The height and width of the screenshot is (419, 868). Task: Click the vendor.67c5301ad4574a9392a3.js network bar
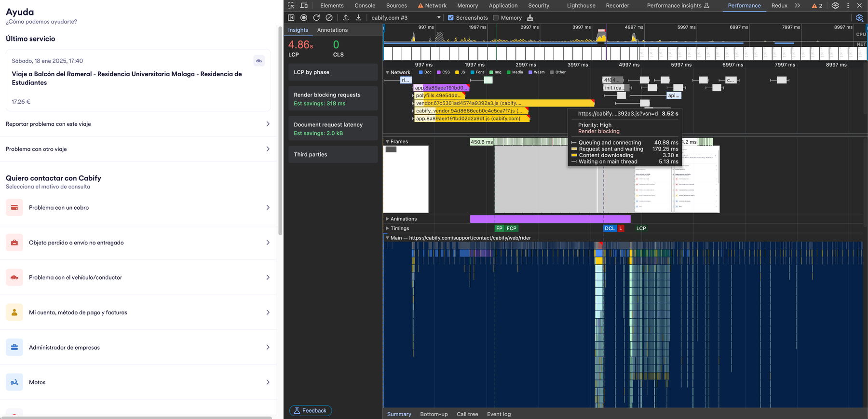504,103
